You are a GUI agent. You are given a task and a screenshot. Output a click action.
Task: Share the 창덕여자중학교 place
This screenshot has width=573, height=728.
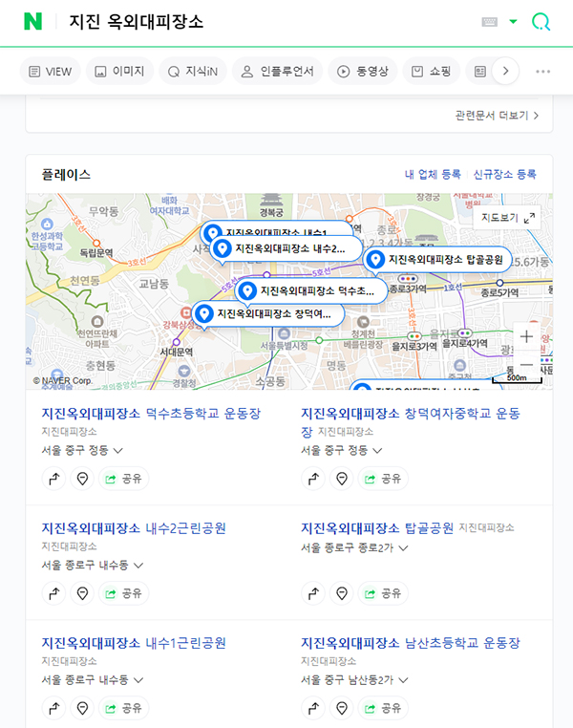383,479
